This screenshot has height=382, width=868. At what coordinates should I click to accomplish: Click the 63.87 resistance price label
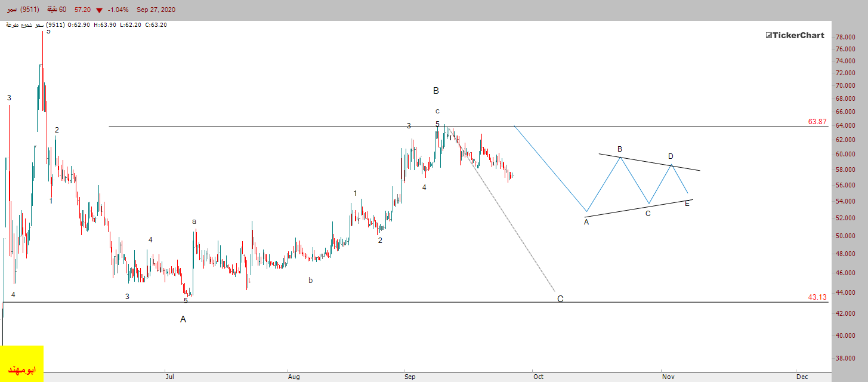coord(817,122)
